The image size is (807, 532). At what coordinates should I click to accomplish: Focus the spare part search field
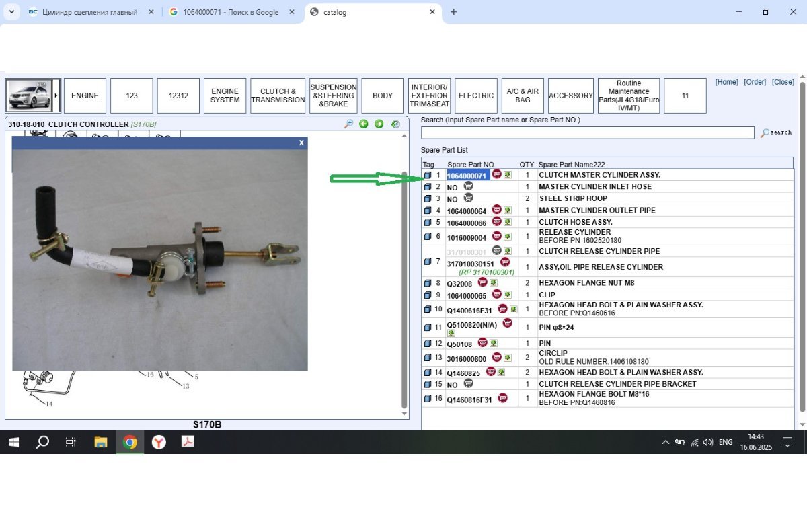[587, 132]
